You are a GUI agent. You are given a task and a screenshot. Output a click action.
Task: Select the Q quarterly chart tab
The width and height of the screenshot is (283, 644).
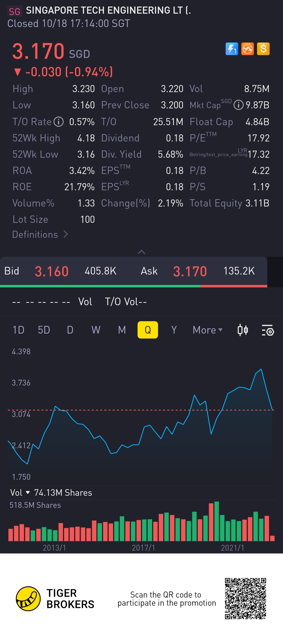148,330
